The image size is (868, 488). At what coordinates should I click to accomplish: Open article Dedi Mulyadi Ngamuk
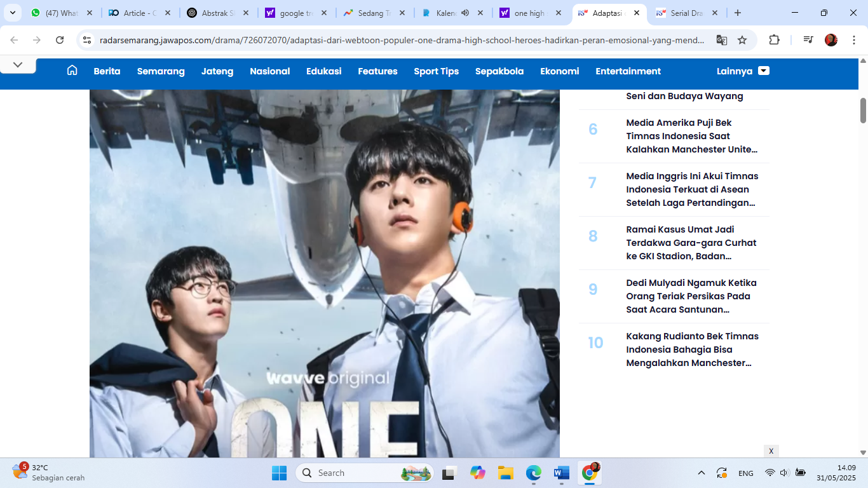point(691,296)
